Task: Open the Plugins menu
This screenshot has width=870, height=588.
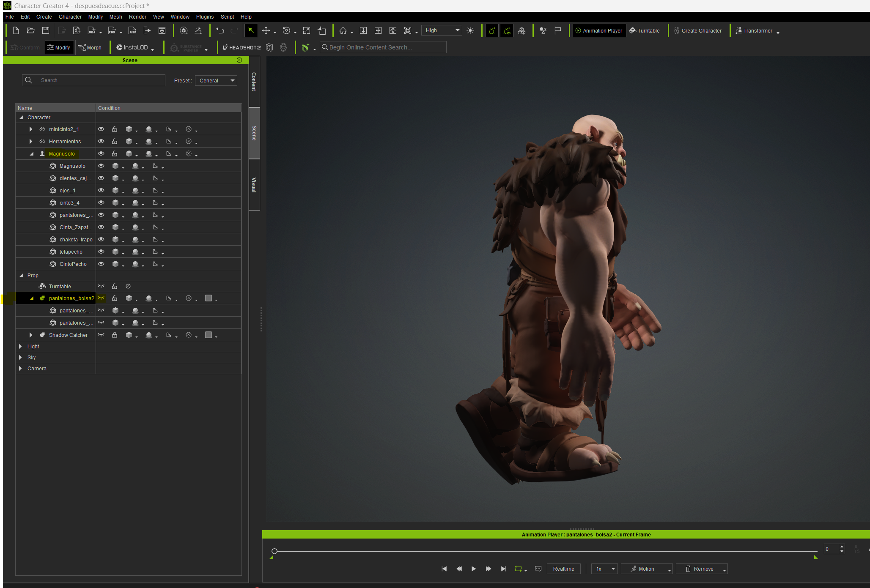Action: point(205,17)
